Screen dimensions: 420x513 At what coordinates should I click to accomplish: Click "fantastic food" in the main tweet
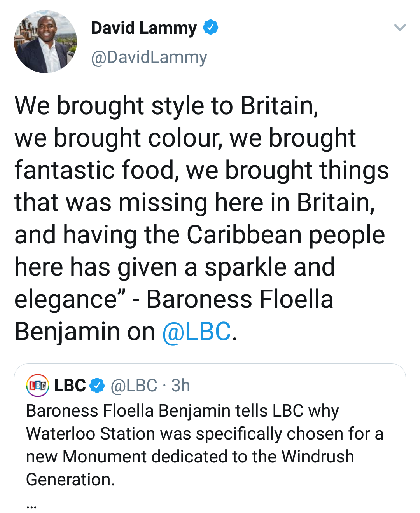(x=94, y=170)
